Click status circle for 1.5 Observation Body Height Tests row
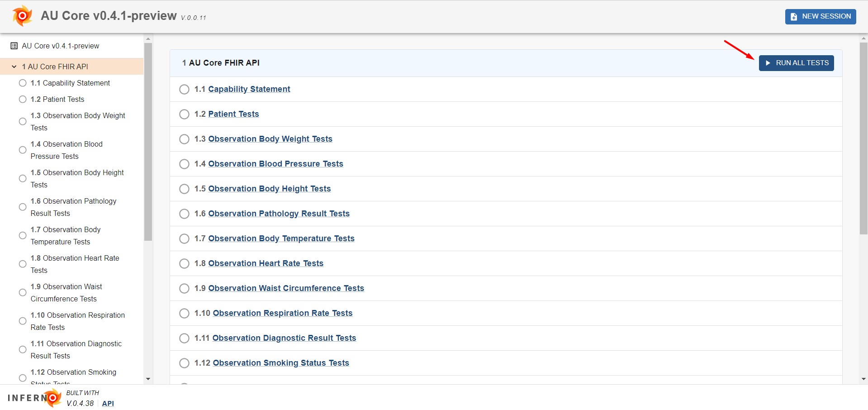Image resolution: width=868 pixels, height=410 pixels. (184, 189)
